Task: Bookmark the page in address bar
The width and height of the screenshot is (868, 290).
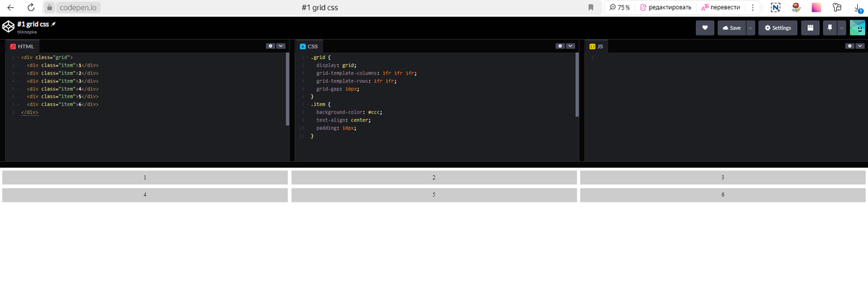Action: tap(591, 7)
